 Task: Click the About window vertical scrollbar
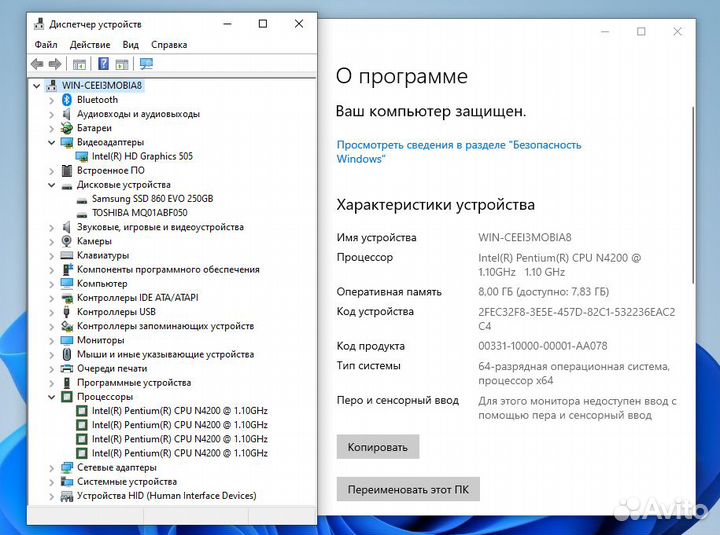pos(692,194)
